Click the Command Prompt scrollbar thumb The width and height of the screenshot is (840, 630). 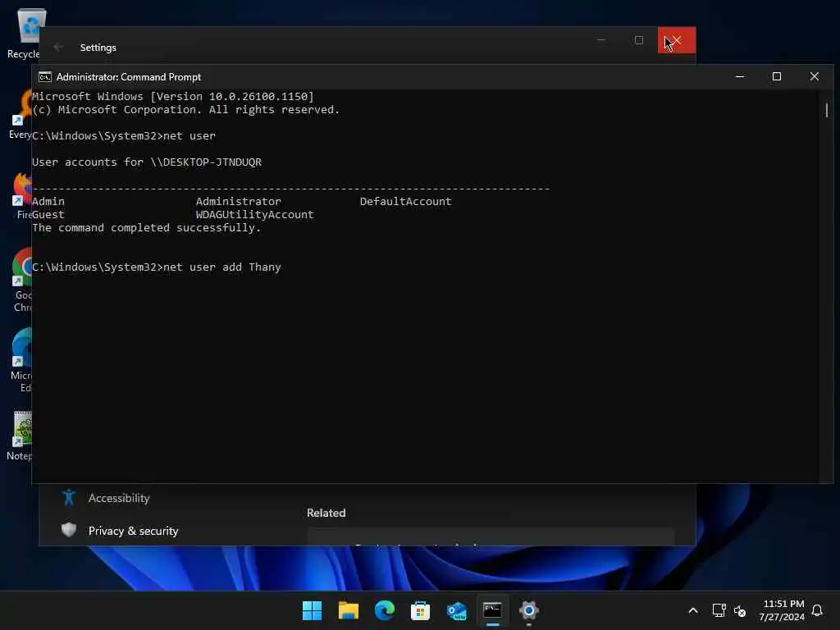[x=827, y=111]
